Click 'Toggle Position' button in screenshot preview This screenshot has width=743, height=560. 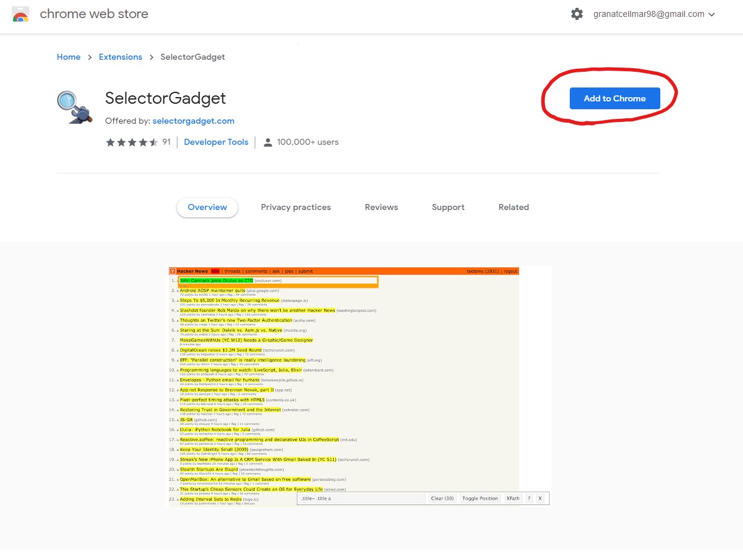[480, 498]
